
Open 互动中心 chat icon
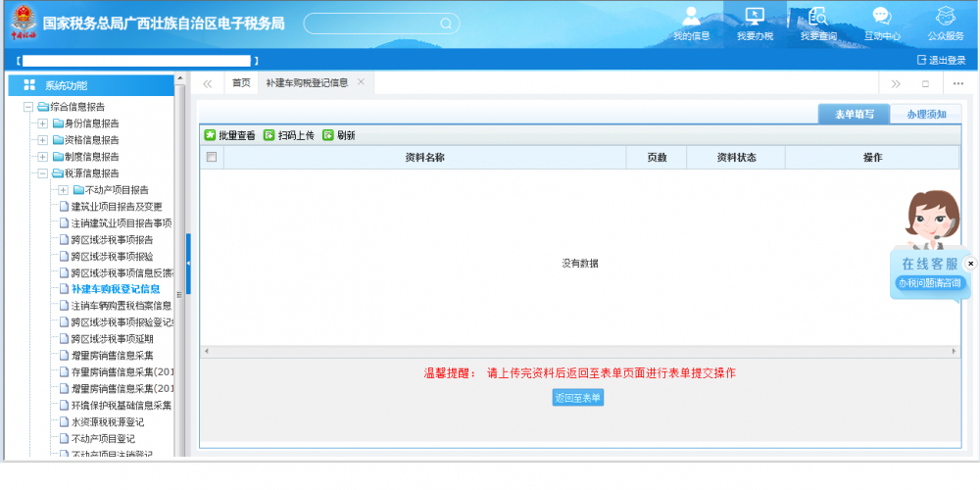click(x=881, y=17)
